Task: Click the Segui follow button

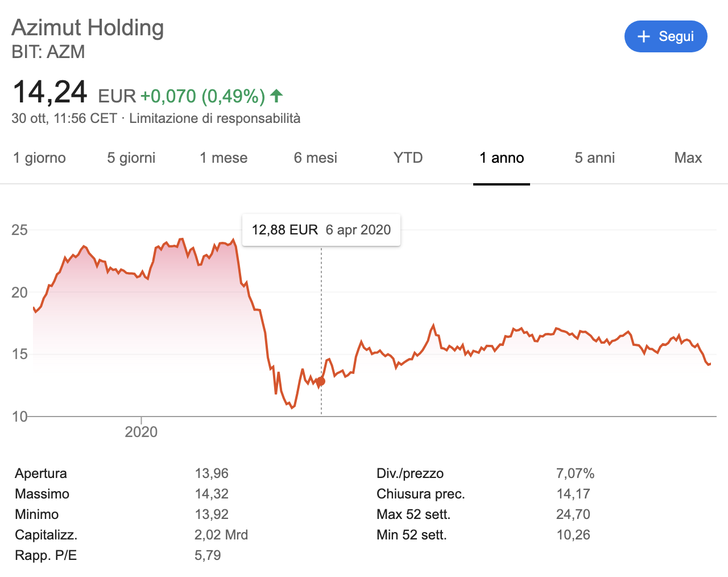Action: (x=665, y=36)
